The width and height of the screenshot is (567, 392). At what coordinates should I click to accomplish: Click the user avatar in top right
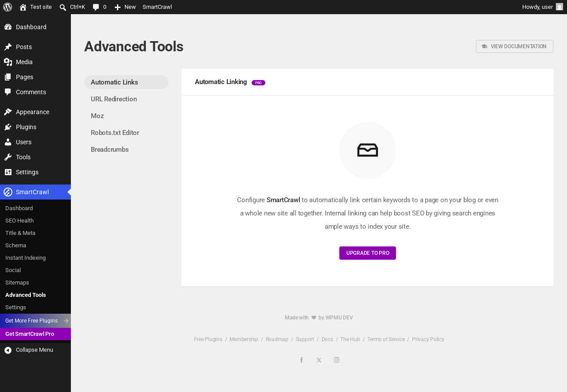[x=559, y=7]
